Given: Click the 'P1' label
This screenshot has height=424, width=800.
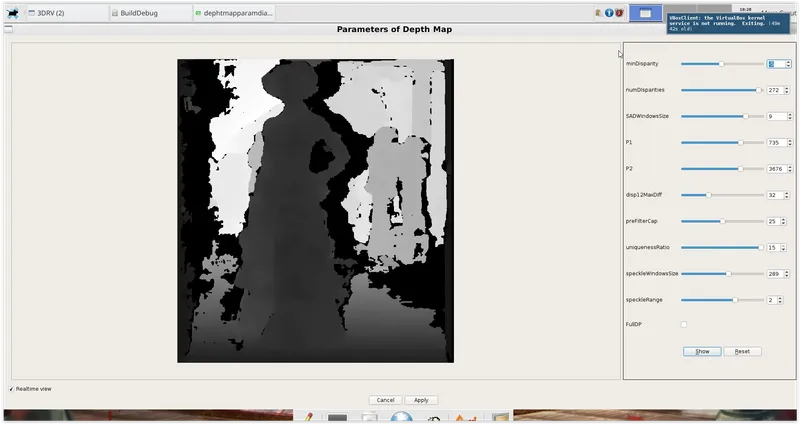Looking at the screenshot, I should (x=629, y=142).
